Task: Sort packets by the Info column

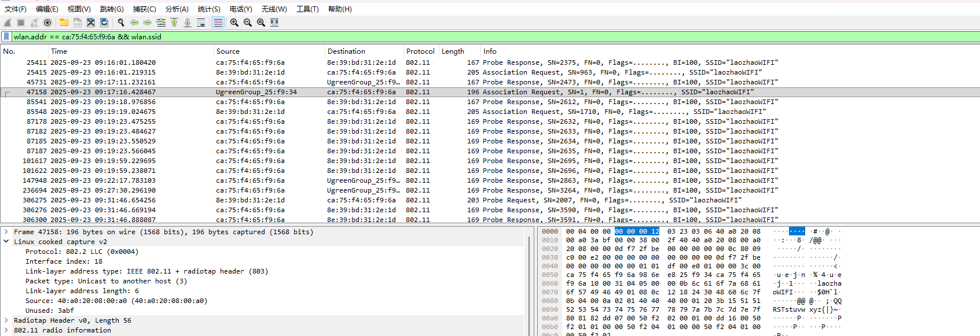Action: [730, 51]
